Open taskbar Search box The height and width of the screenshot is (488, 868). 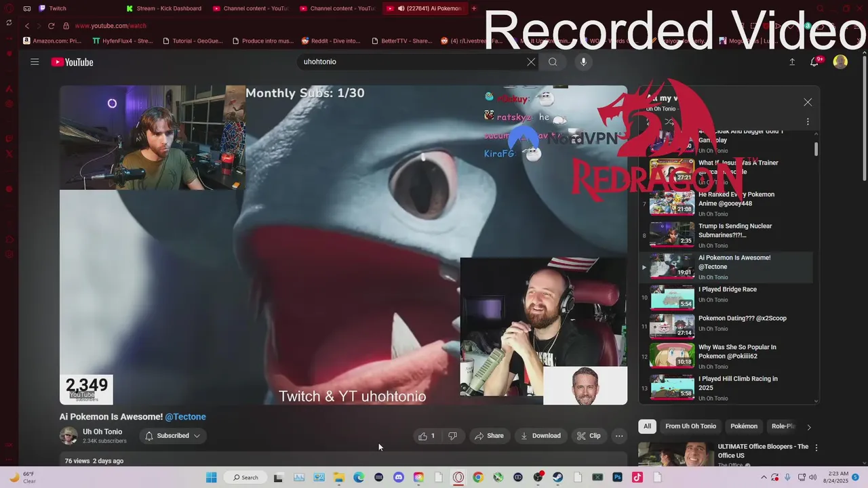pyautogui.click(x=245, y=477)
